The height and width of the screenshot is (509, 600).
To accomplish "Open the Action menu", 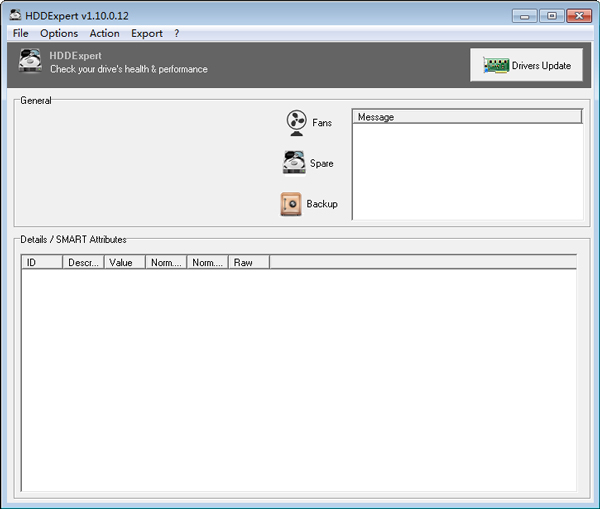I will [x=104, y=33].
